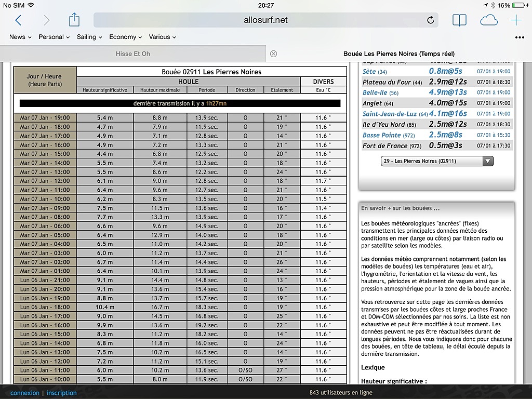Click the Jour / Heure header cell
This screenshot has height=399, width=532.
[45, 80]
